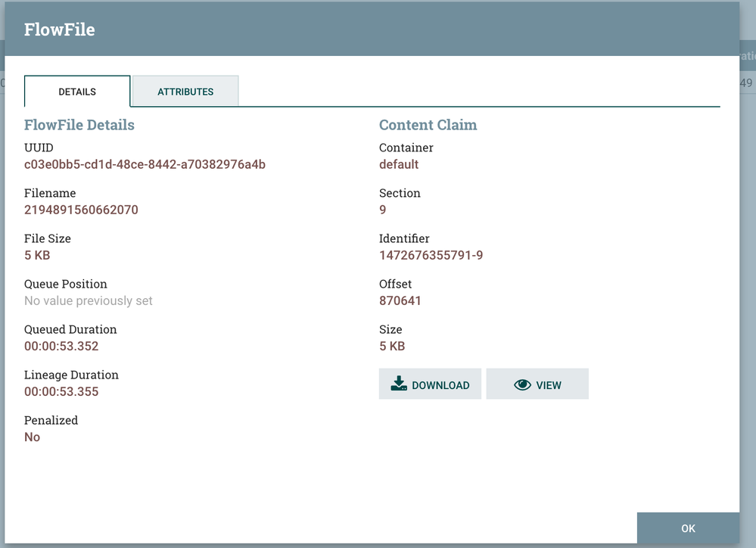This screenshot has width=756, height=548.
Task: Click the Container label
Action: point(406,148)
